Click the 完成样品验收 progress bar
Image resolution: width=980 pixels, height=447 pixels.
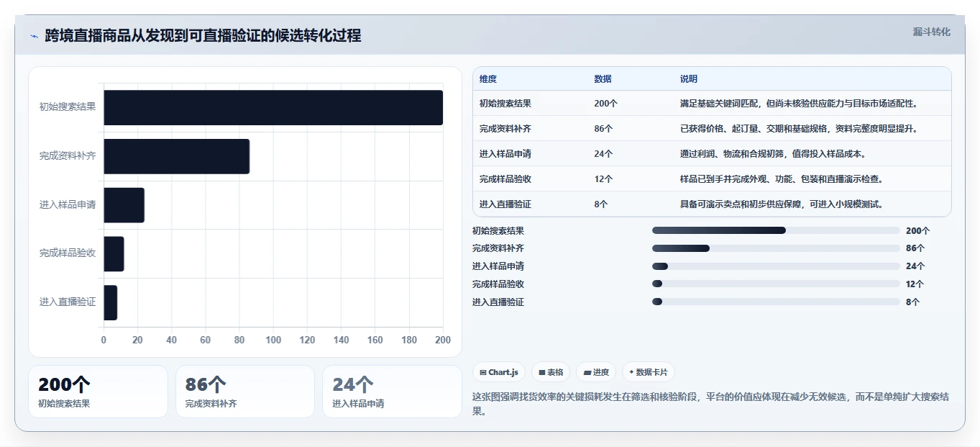tap(776, 284)
